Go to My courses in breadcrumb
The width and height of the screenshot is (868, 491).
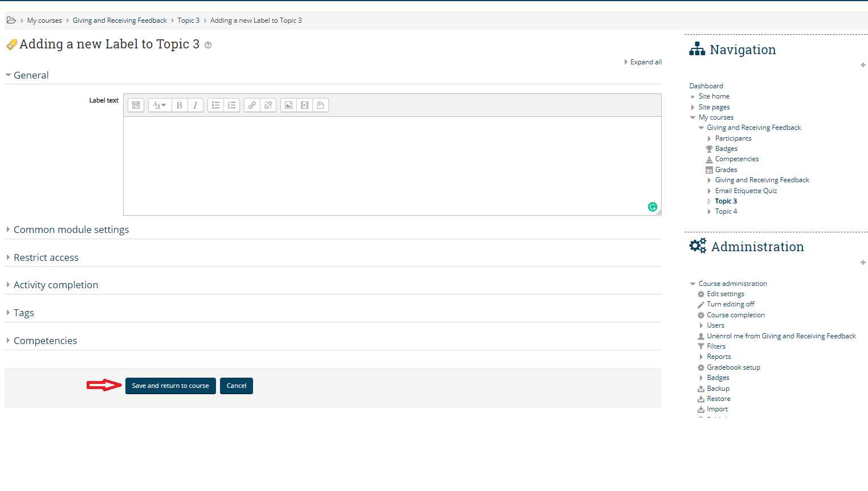(44, 21)
